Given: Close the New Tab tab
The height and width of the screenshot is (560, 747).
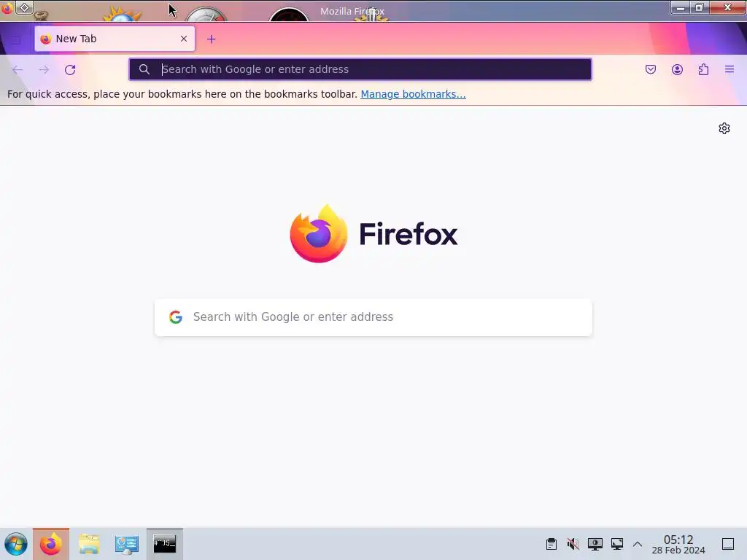Looking at the screenshot, I should (184, 39).
